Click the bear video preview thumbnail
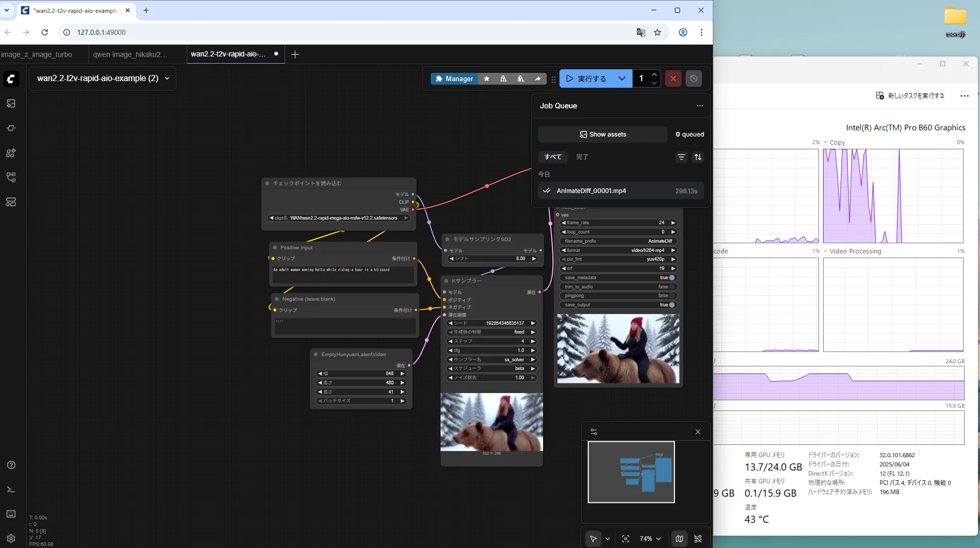This screenshot has height=548, width=980. pos(618,349)
